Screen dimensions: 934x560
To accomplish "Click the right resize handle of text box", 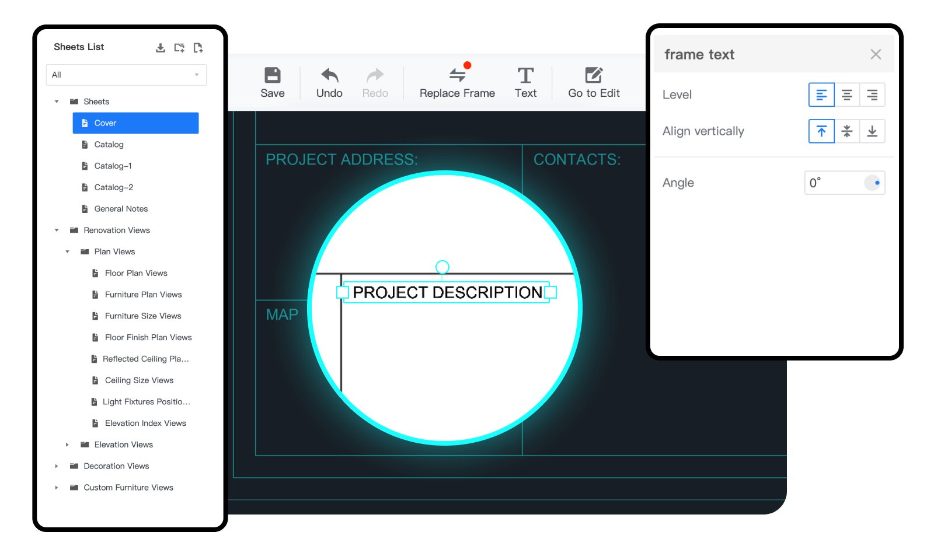I will pos(550,292).
